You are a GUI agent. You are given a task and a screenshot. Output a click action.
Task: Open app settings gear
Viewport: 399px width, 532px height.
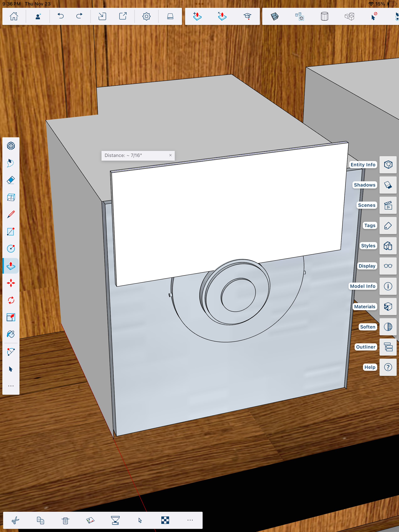[146, 16]
